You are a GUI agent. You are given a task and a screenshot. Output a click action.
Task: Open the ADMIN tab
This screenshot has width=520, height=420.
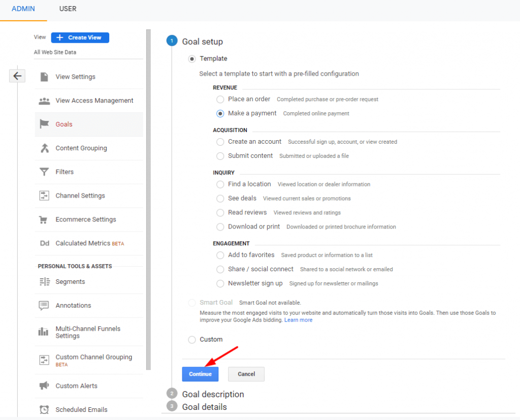(x=23, y=9)
